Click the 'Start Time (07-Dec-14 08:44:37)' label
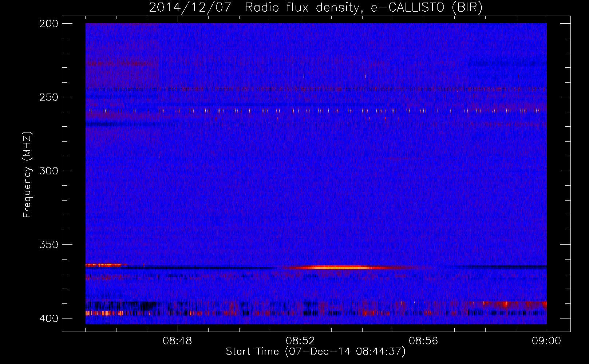The image size is (589, 364). tap(316, 352)
